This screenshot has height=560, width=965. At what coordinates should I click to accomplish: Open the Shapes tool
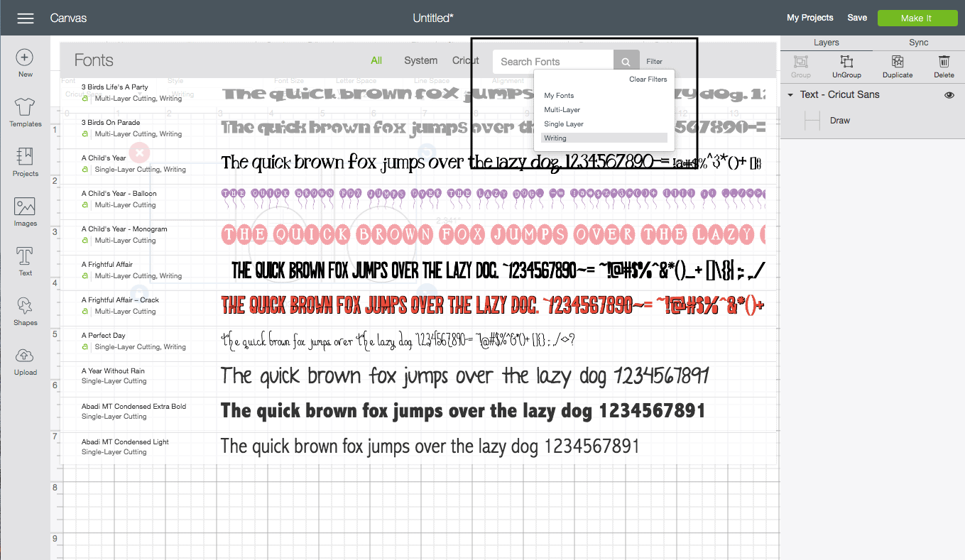click(25, 307)
